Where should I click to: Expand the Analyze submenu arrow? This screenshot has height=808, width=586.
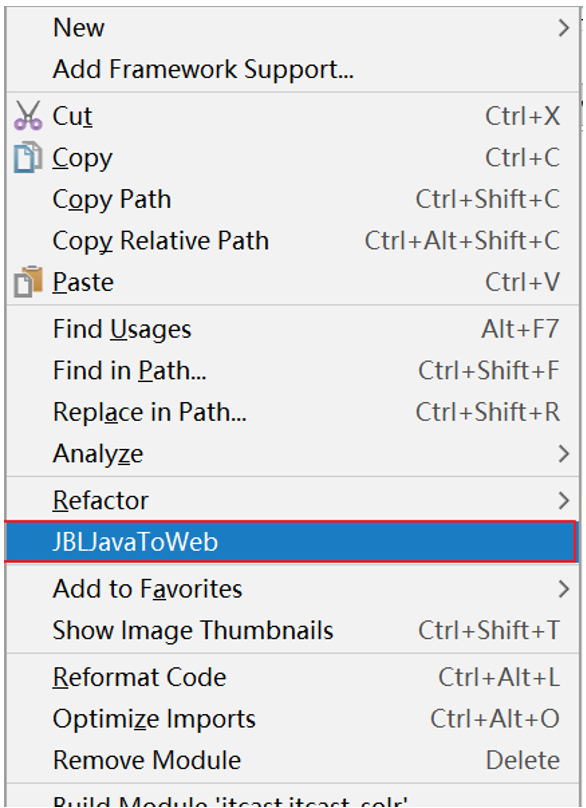(x=564, y=453)
